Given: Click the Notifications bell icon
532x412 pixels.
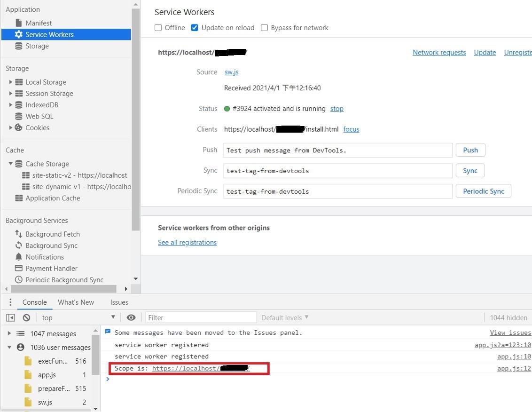Looking at the screenshot, I should (x=19, y=257).
